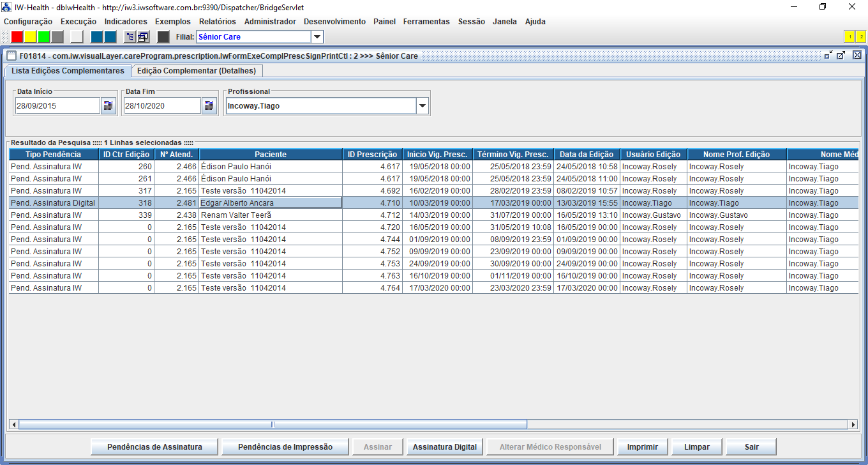Click the red square toolbar button

(x=17, y=37)
